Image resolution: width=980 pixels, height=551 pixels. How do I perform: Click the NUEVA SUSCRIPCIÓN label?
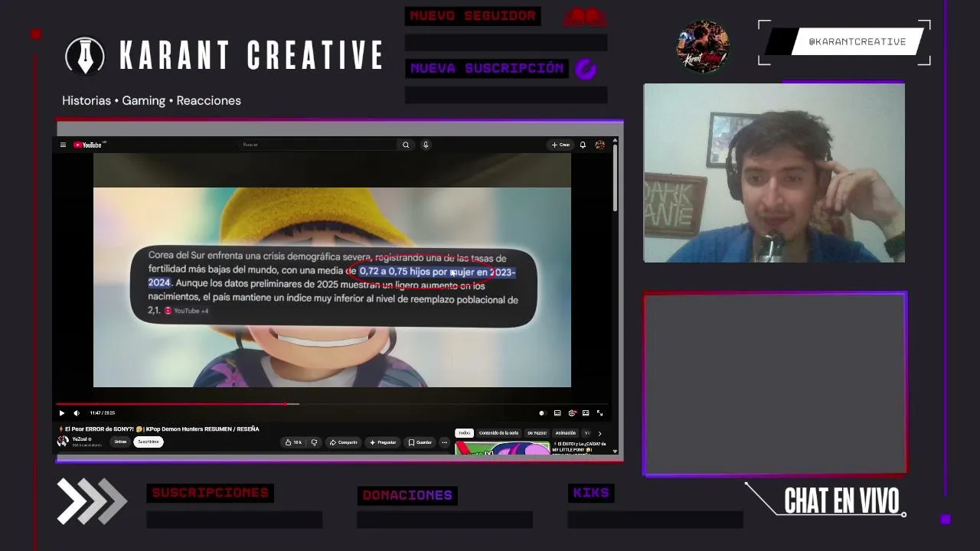[x=487, y=68]
